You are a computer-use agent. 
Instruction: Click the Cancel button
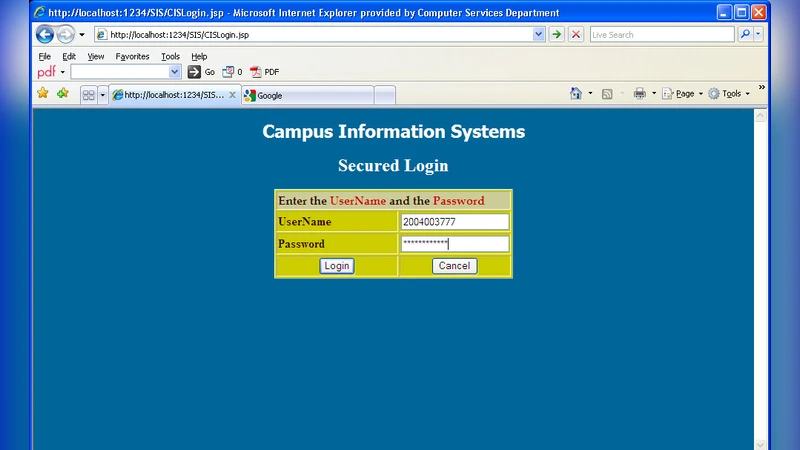coord(455,266)
